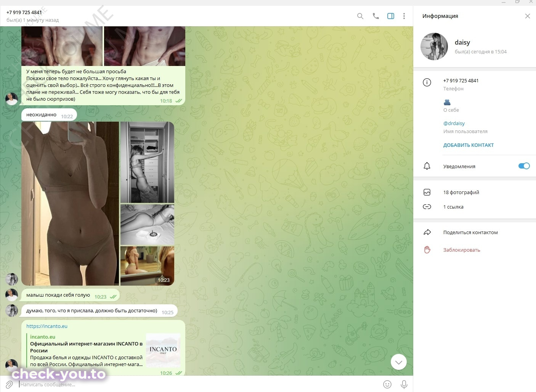
Task: Click the "неожиданно" message bubble
Action: point(49,115)
